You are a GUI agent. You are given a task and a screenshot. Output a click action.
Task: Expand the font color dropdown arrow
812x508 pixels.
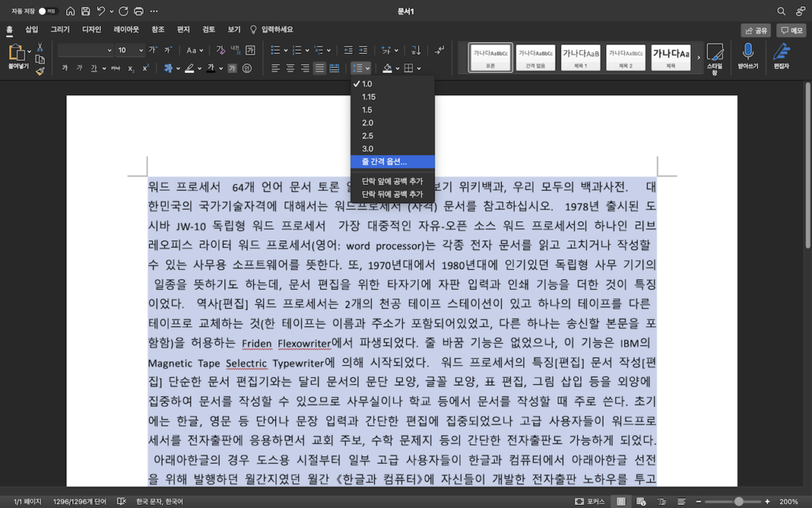[x=221, y=68]
